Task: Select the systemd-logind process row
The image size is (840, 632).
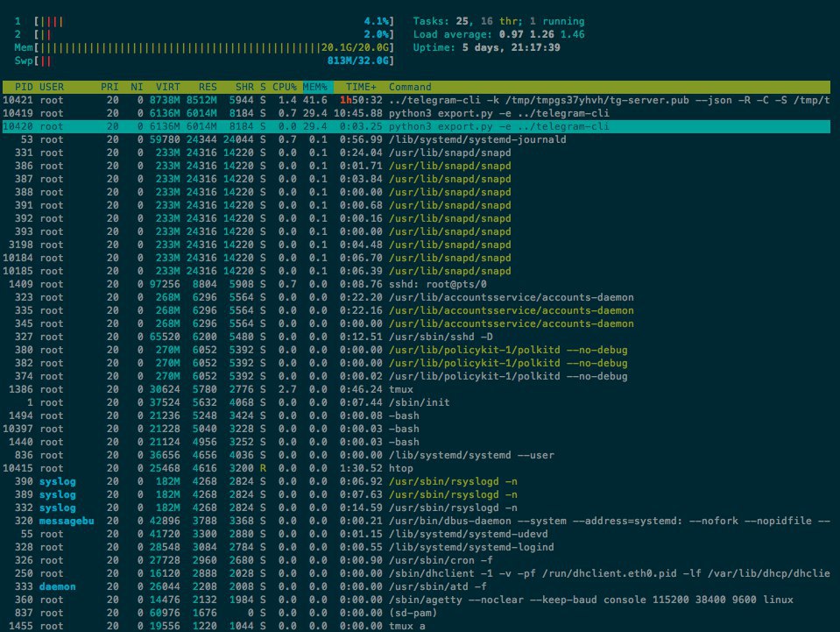Action: click(416, 547)
